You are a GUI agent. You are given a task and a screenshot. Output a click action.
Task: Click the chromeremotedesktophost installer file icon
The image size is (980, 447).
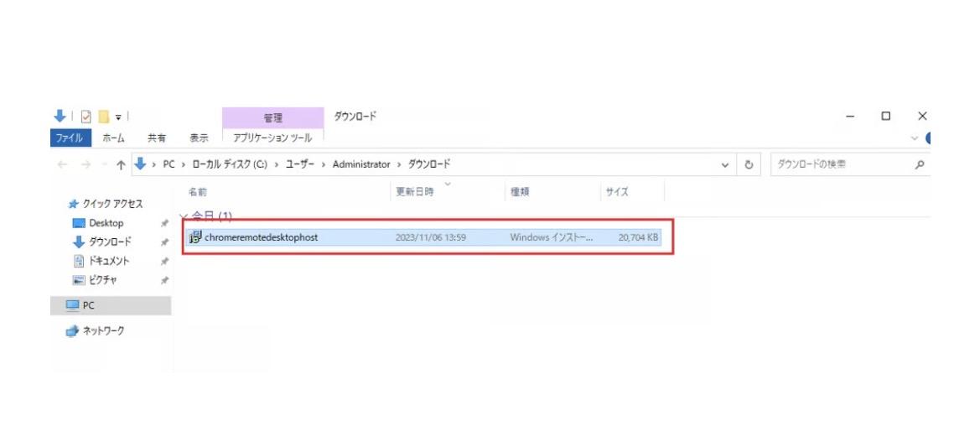tap(196, 237)
